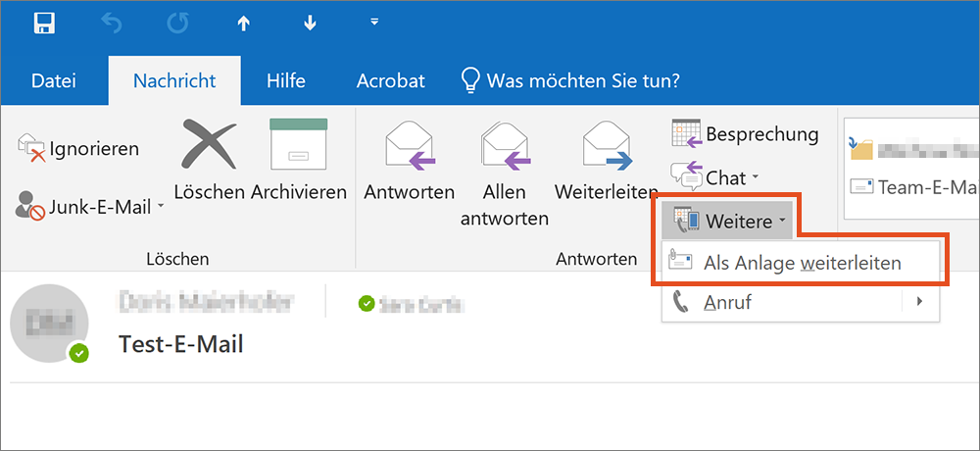Archive the message with Archivieren

tap(298, 163)
